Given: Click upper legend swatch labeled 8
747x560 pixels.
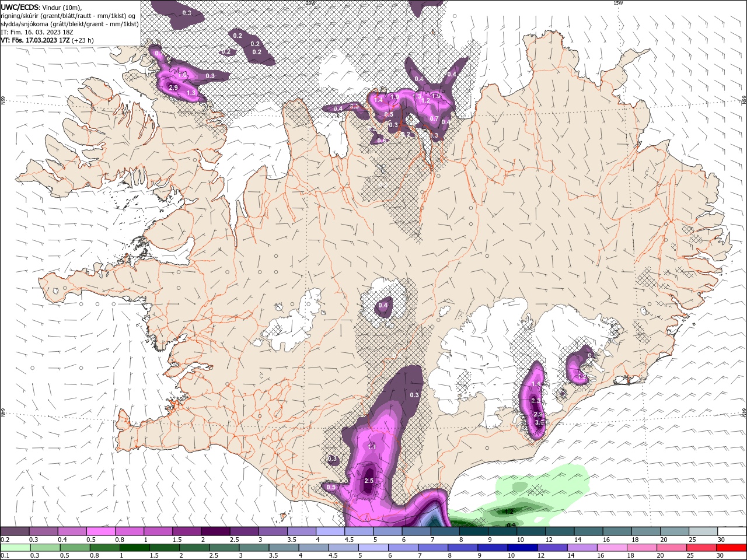Looking at the screenshot, I should pos(474,531).
